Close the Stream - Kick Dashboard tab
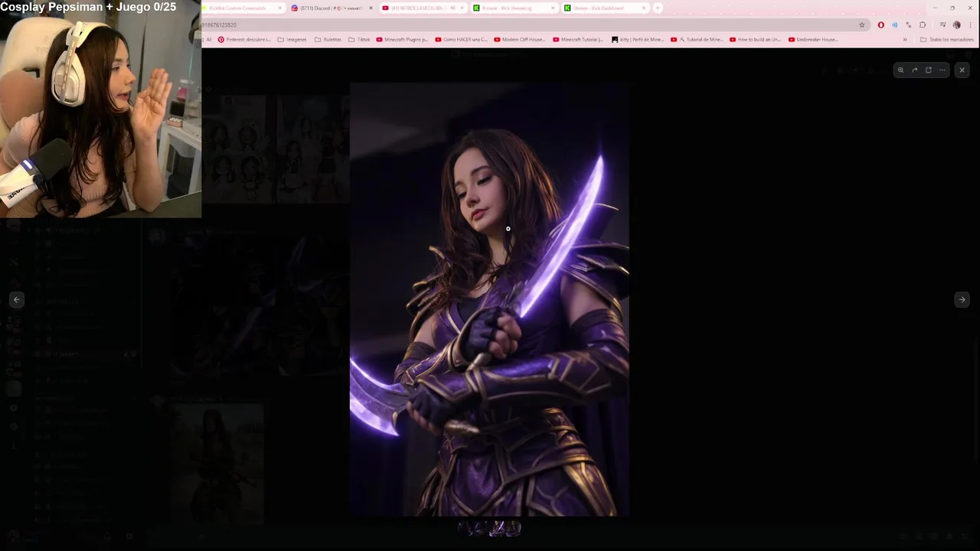Screen dimensions: 980x551 click(643, 8)
